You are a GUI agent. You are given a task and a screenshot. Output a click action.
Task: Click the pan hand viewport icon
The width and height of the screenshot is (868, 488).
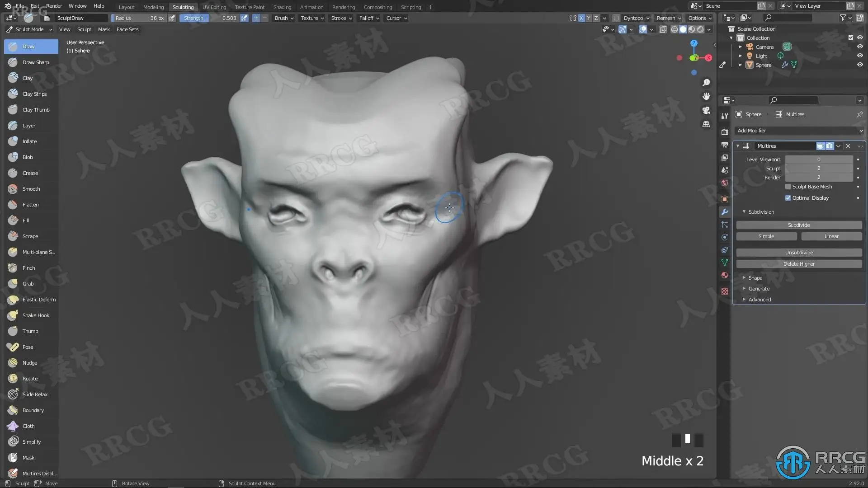[706, 96]
